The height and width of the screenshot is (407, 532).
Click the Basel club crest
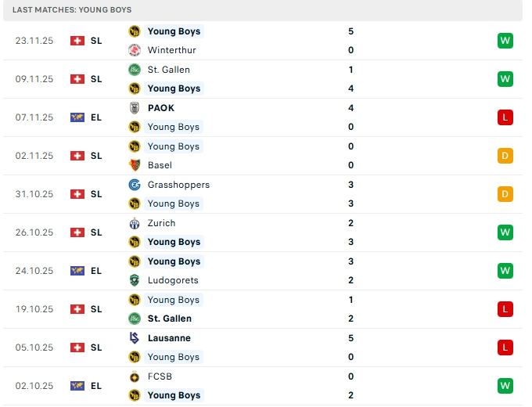click(x=134, y=165)
